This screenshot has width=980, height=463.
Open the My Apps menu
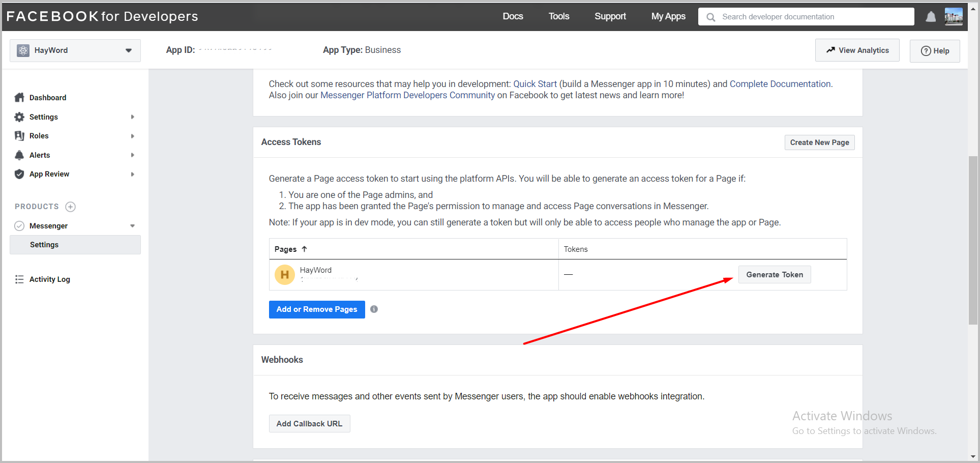click(668, 16)
